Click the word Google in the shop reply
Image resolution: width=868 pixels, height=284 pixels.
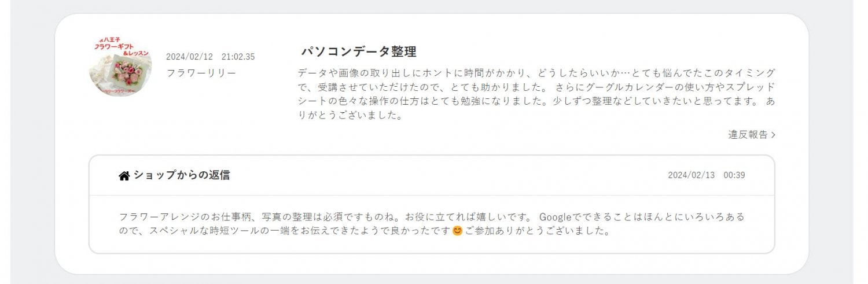[555, 217]
